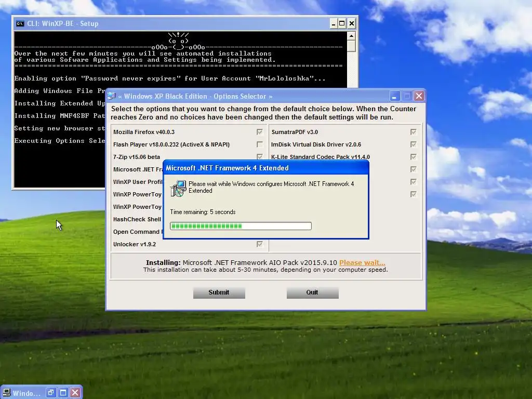
Task: Select 'ImDisk Virtual Disk Driver v2.0.6' label
Action: tap(316, 144)
